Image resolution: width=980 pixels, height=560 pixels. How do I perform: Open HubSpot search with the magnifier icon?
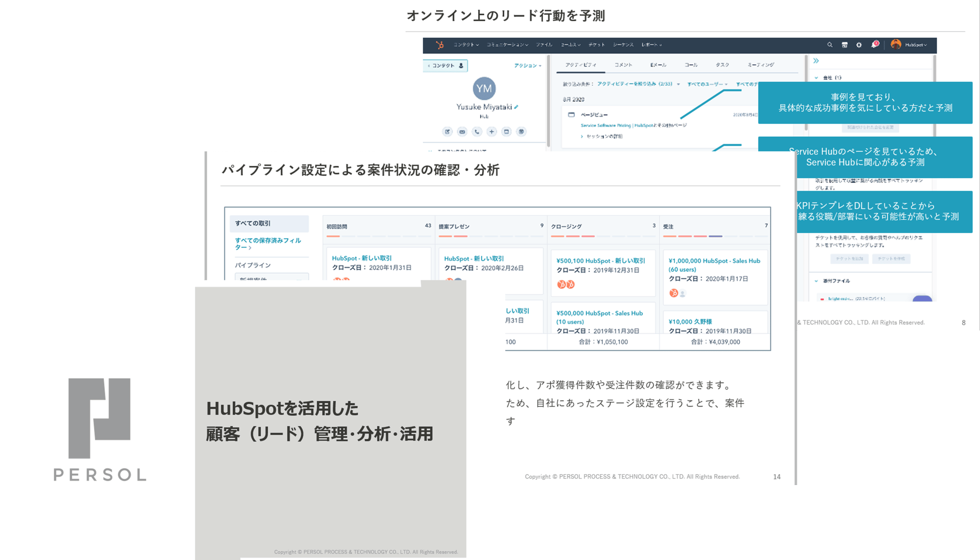pos(830,45)
